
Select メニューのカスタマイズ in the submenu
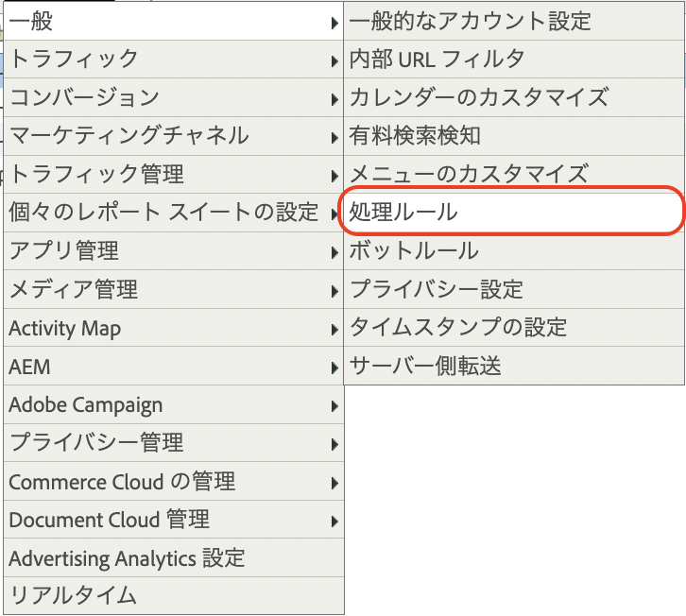click(x=514, y=174)
